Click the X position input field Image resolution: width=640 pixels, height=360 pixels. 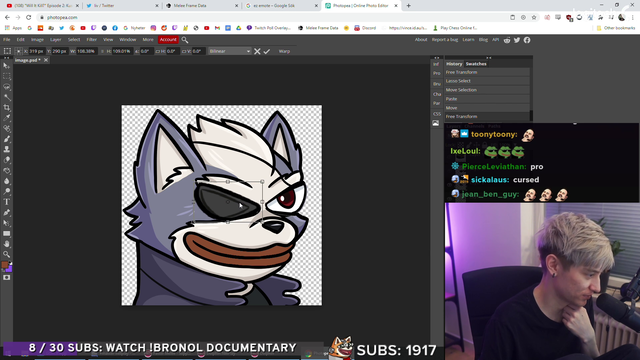click(36, 51)
